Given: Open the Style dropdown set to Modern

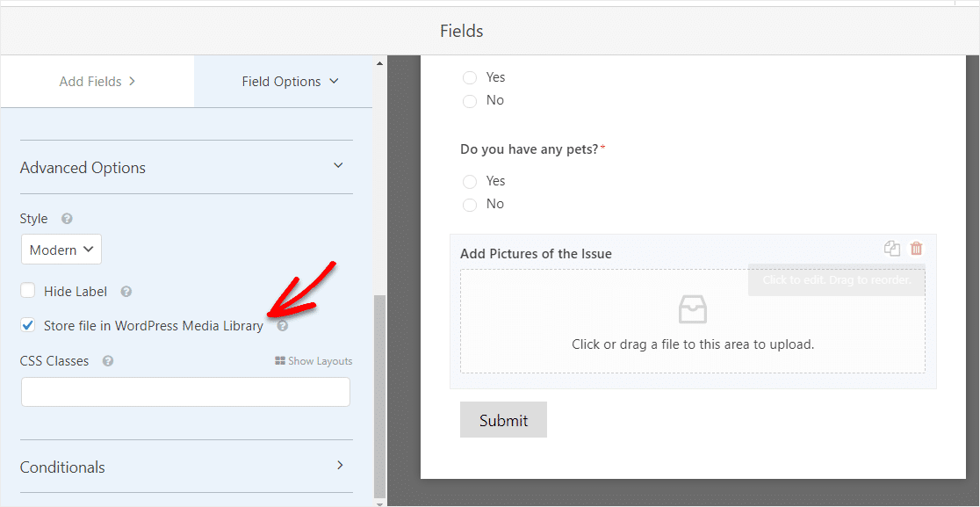Looking at the screenshot, I should tap(61, 250).
